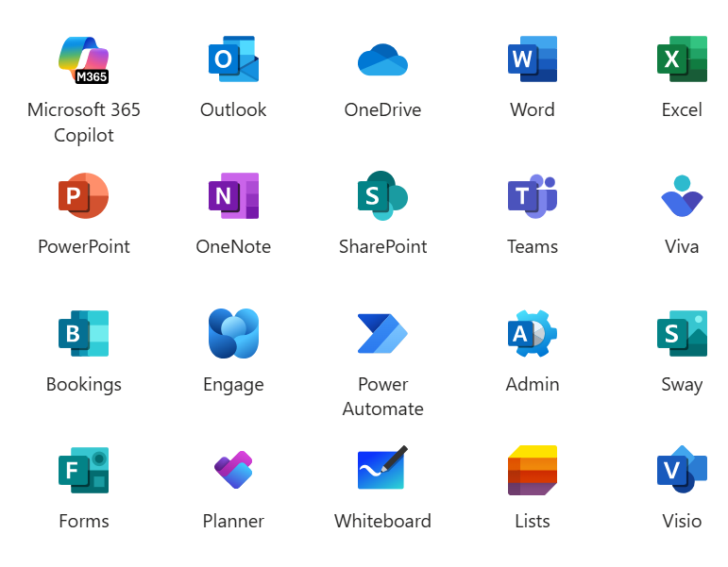Click the Sway app icon
This screenshot has width=728, height=567.
click(682, 334)
